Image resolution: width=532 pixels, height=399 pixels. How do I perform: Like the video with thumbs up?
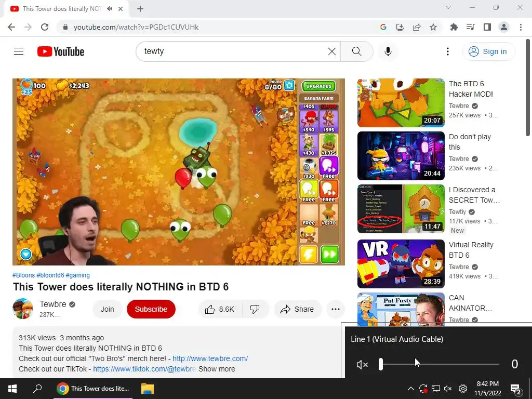(220, 309)
